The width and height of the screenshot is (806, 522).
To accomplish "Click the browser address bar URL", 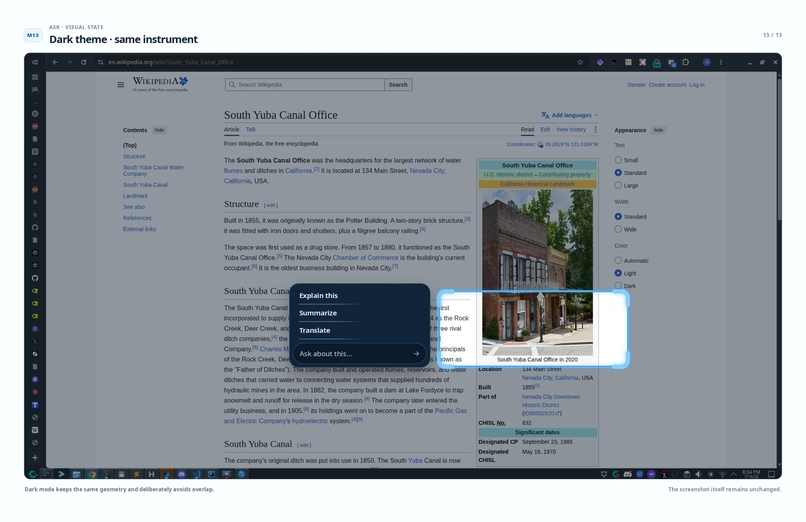I will point(171,62).
